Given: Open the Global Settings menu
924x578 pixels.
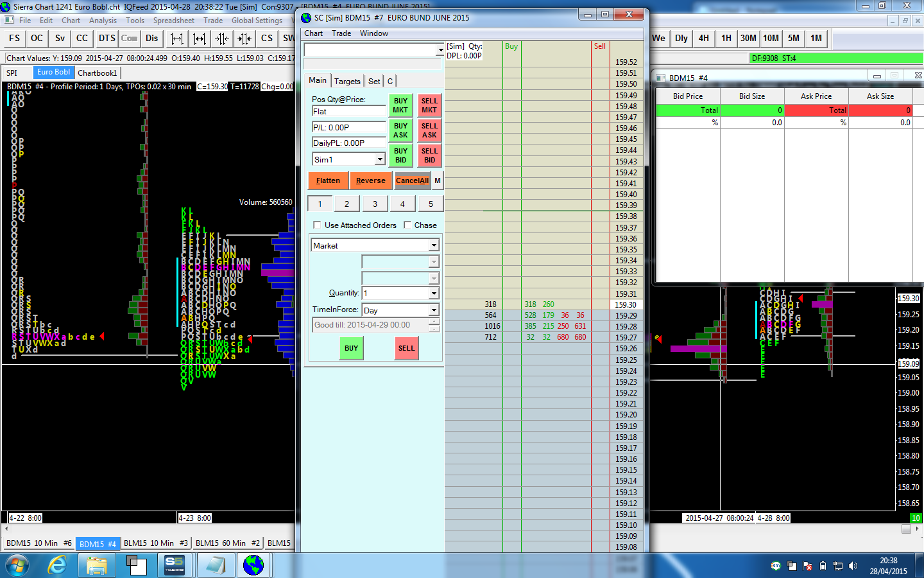Looking at the screenshot, I should pos(257,21).
